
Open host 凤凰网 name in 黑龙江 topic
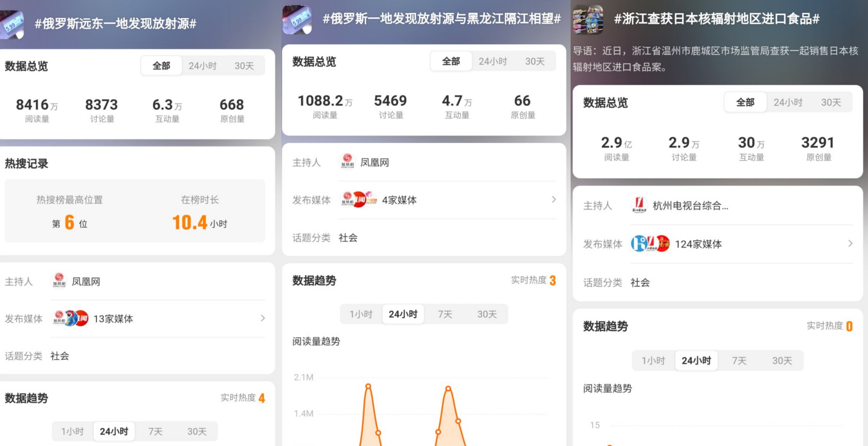pyautogui.click(x=374, y=163)
